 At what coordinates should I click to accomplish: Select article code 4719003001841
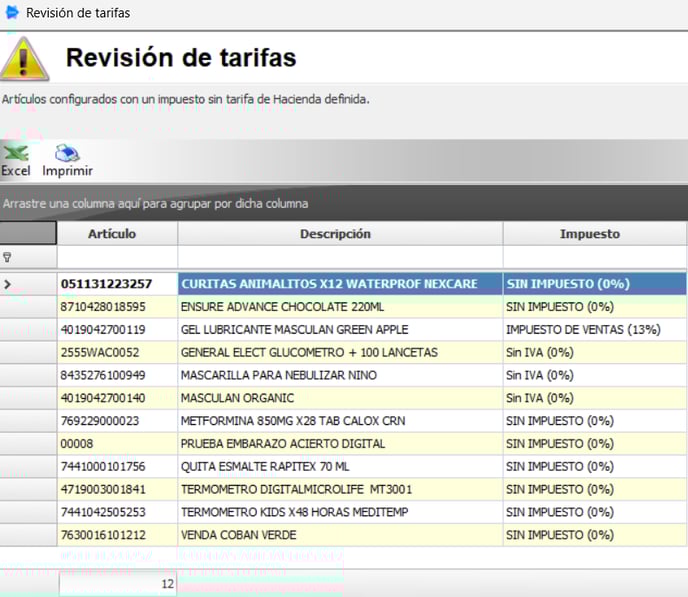tap(117, 489)
